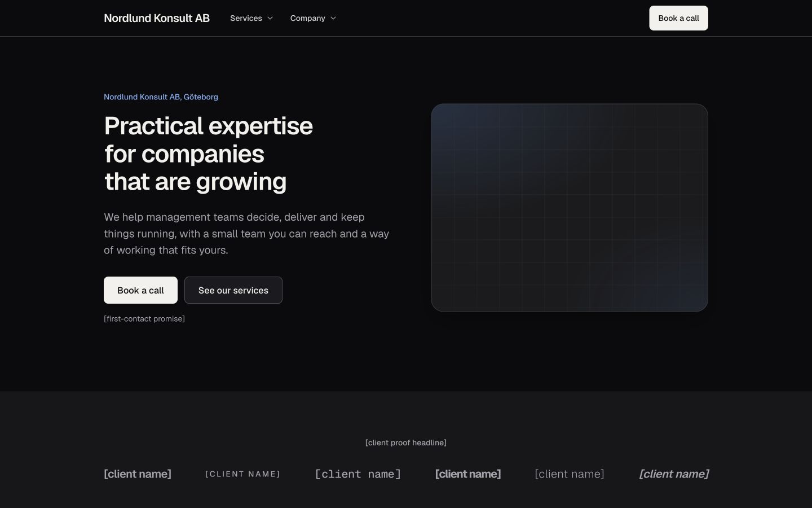
Task: Expand the Company navigation menu
Action: 313,18
